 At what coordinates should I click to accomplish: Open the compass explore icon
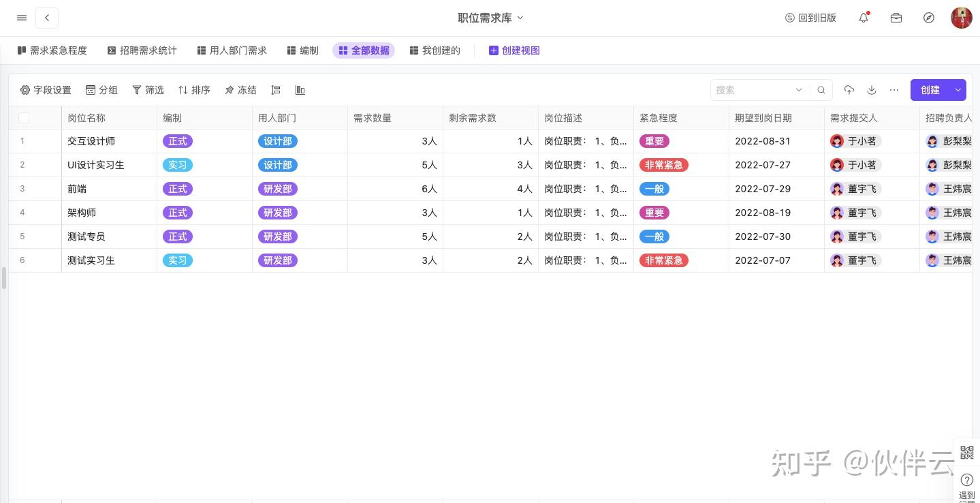(929, 18)
